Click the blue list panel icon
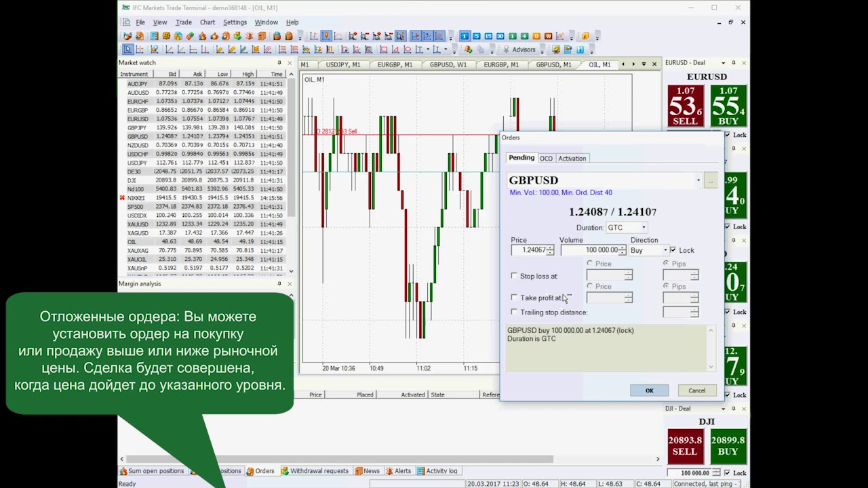This screenshot has width=868, height=488. (155, 36)
